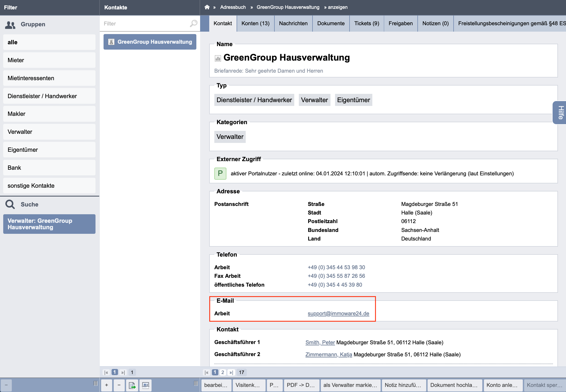Click the minus button in the Filter panel toolbar
This screenshot has width=566, height=392.
click(6, 385)
